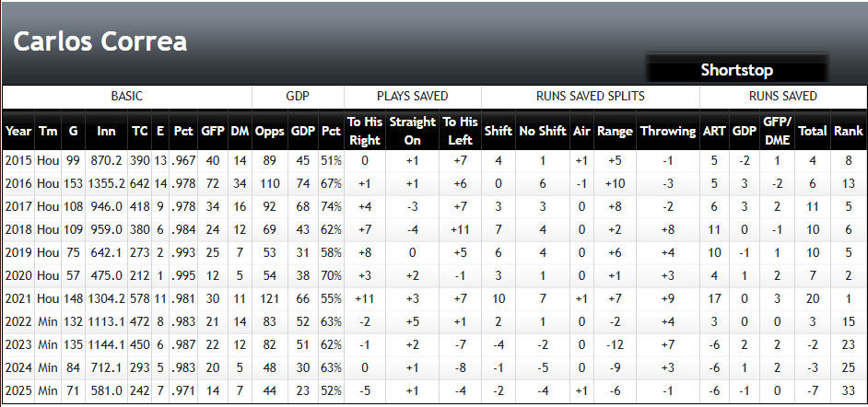Sort by the Opps column header

(x=269, y=131)
